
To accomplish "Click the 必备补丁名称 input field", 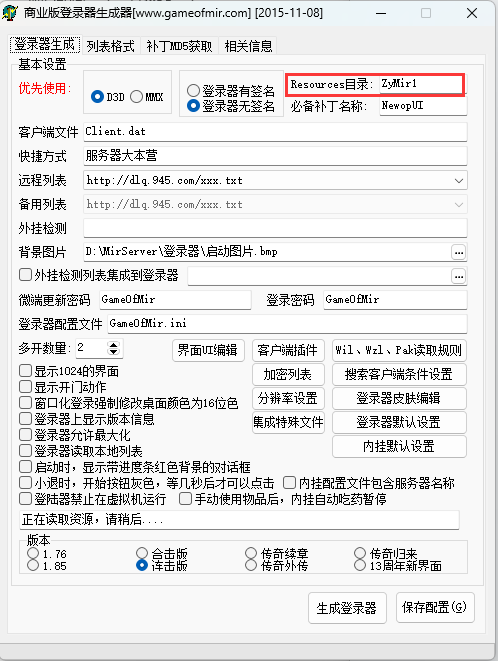I will point(423,106).
